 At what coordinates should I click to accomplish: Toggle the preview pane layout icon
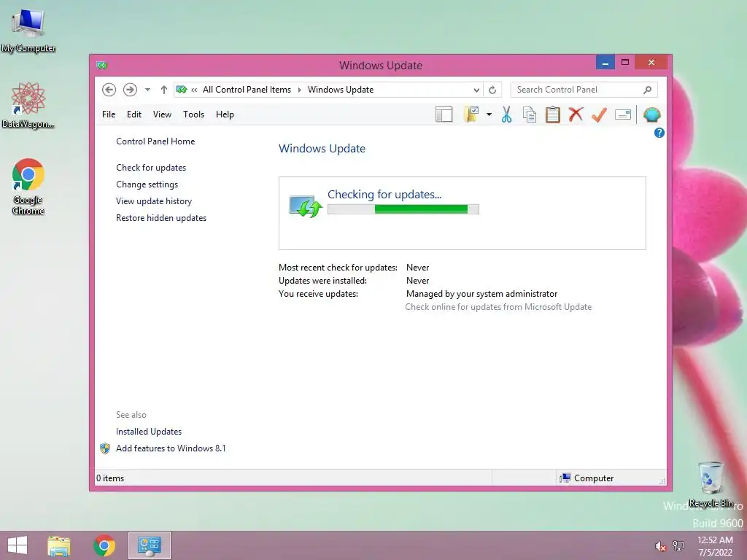[x=444, y=114]
